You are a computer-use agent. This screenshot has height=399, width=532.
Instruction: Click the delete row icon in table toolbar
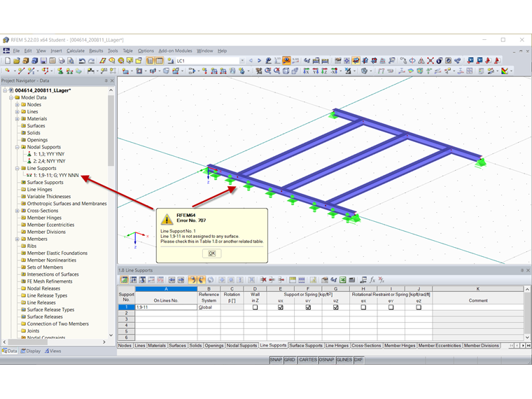click(263, 280)
